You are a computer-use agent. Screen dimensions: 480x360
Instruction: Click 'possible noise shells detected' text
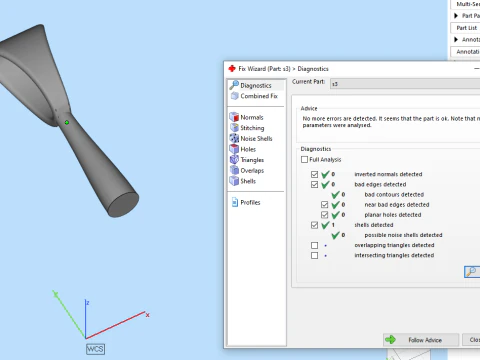click(x=403, y=235)
